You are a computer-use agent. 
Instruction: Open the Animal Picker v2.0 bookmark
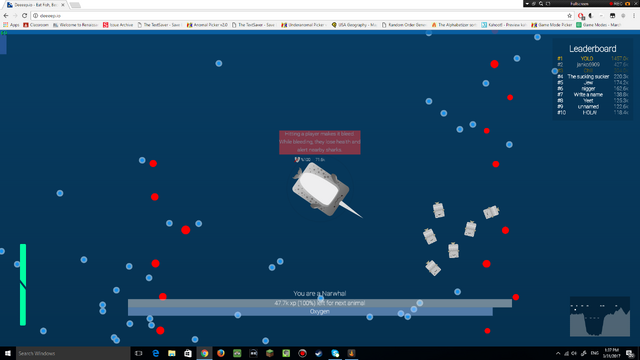(207, 25)
